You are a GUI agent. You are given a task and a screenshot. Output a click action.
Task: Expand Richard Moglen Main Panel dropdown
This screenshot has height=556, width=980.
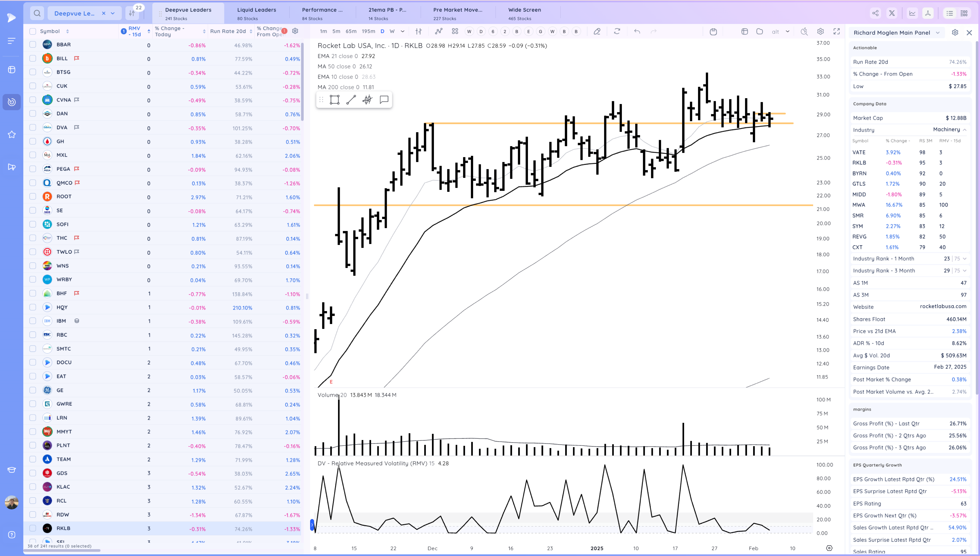[938, 33]
